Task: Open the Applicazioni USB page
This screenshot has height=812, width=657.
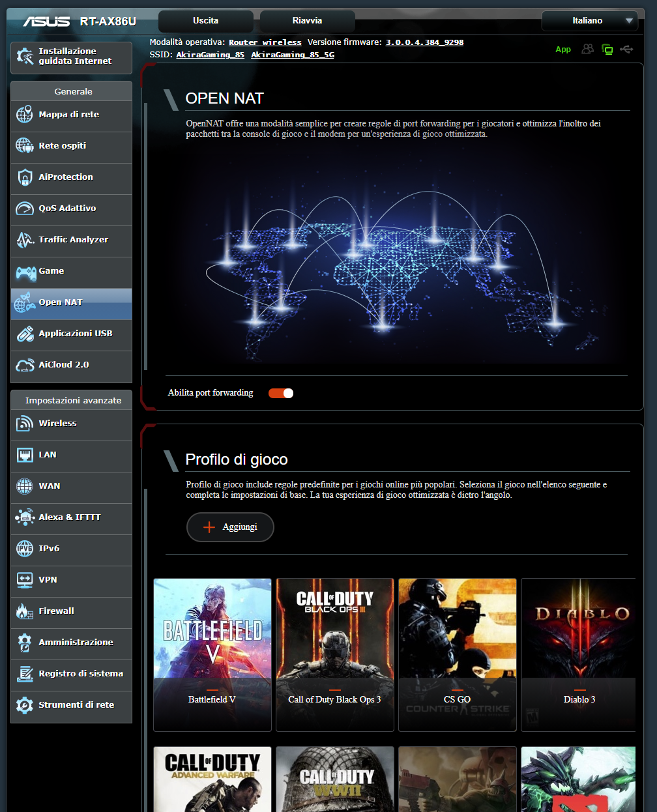Action: (71, 335)
